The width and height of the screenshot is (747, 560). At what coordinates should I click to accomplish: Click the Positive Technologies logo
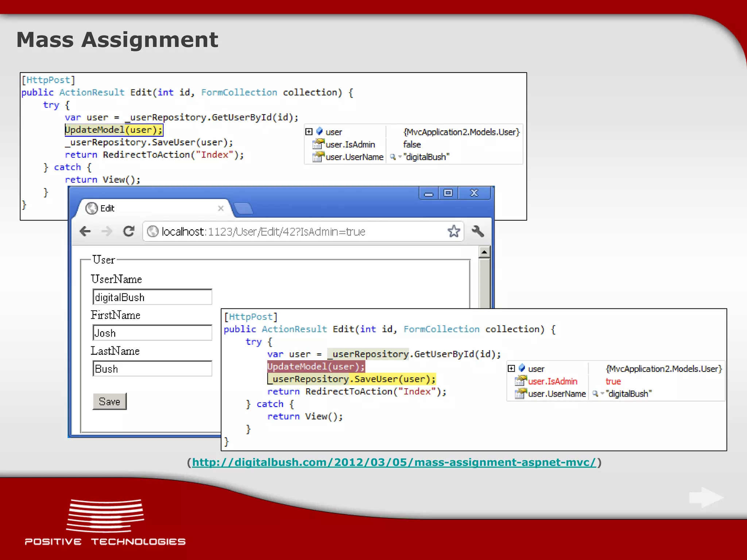coord(105,522)
